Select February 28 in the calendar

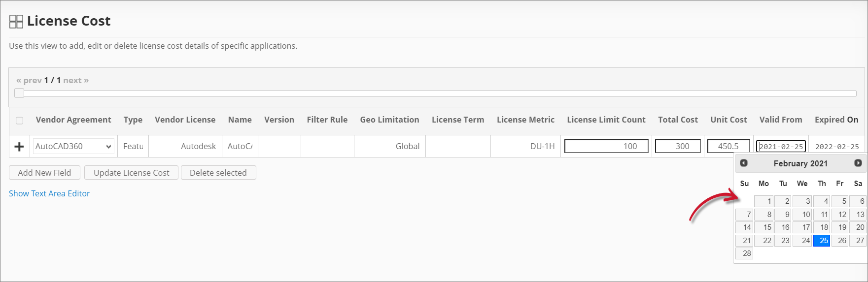point(744,253)
